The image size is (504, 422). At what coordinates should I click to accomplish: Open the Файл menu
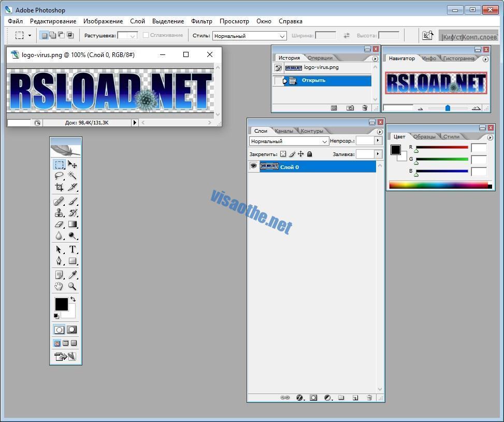coord(15,21)
